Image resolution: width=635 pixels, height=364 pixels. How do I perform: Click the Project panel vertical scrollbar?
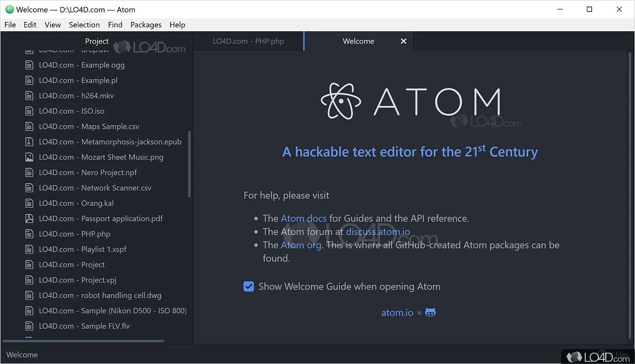click(190, 164)
